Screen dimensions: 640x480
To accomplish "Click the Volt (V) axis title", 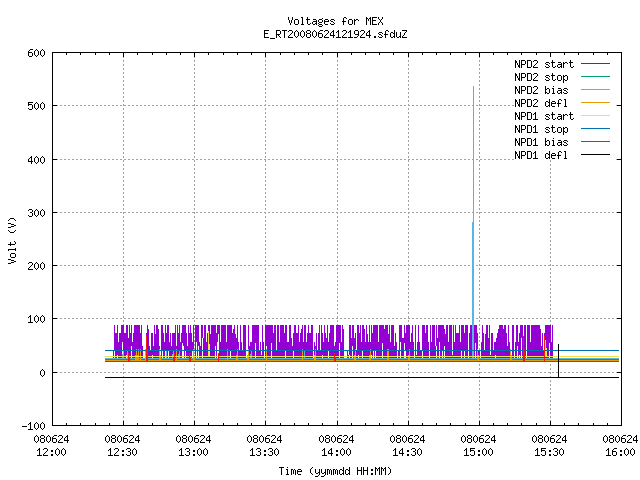I will click(12, 240).
